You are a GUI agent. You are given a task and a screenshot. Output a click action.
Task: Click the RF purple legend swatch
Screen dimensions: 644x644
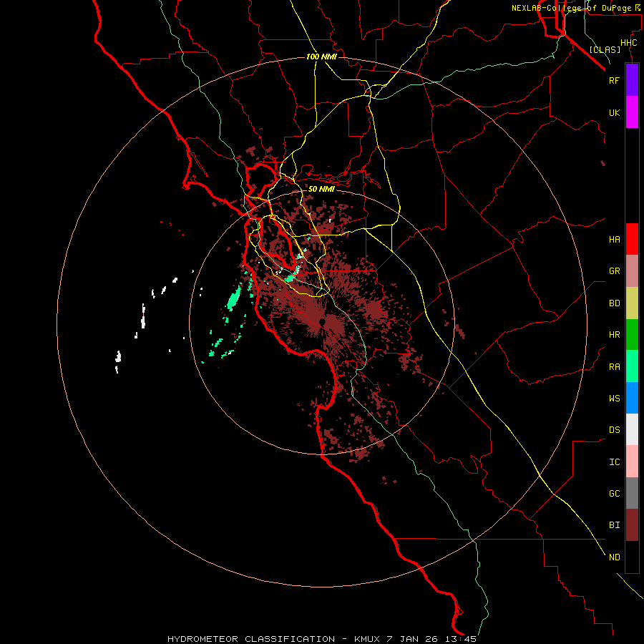point(632,80)
